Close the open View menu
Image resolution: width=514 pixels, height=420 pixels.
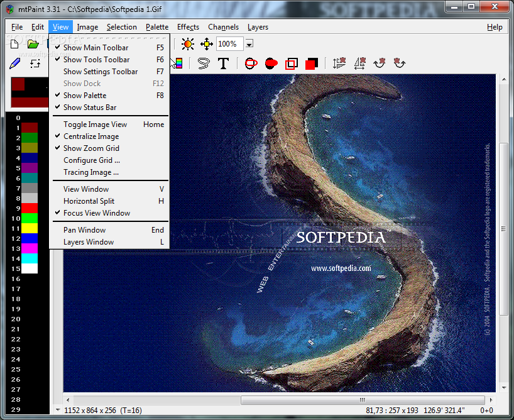[x=60, y=27]
